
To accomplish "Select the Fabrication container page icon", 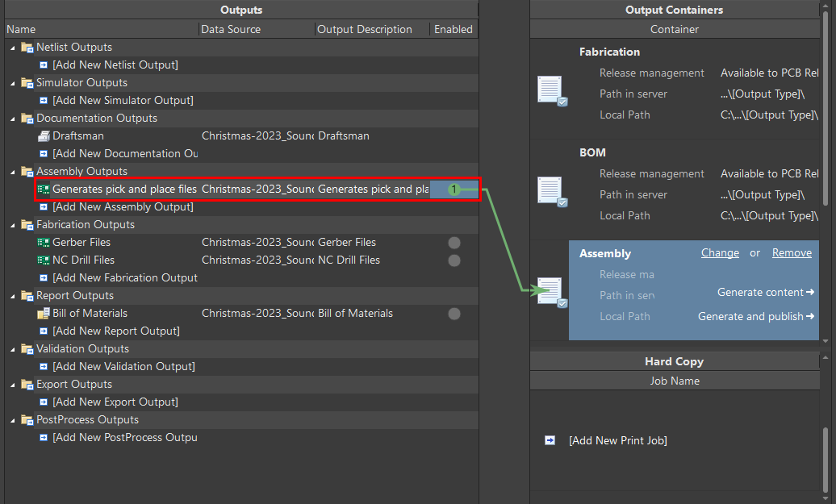I will pos(552,90).
